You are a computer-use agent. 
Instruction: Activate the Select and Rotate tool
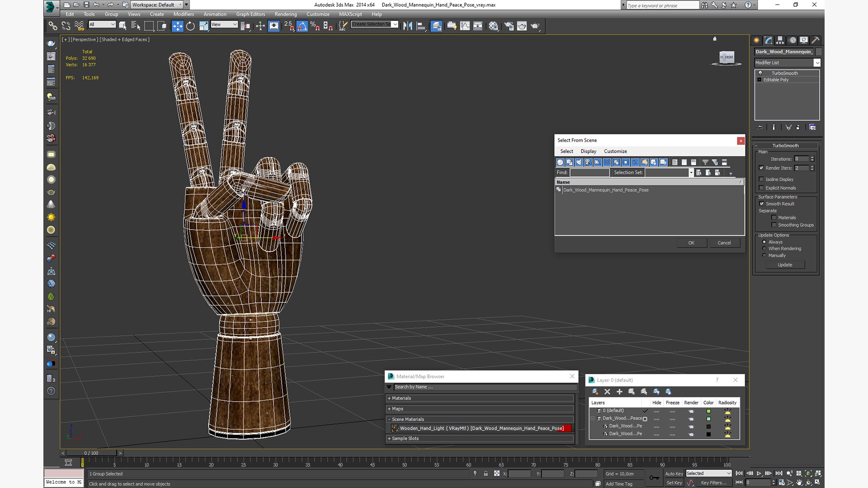click(x=190, y=26)
